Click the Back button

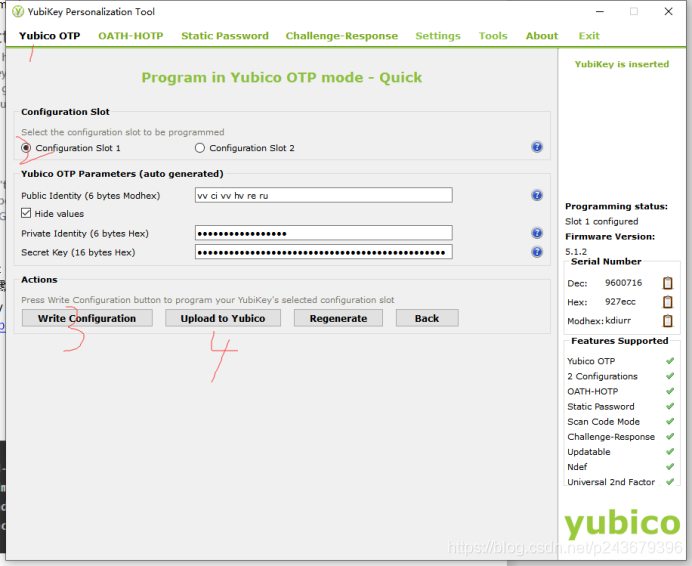tap(427, 318)
